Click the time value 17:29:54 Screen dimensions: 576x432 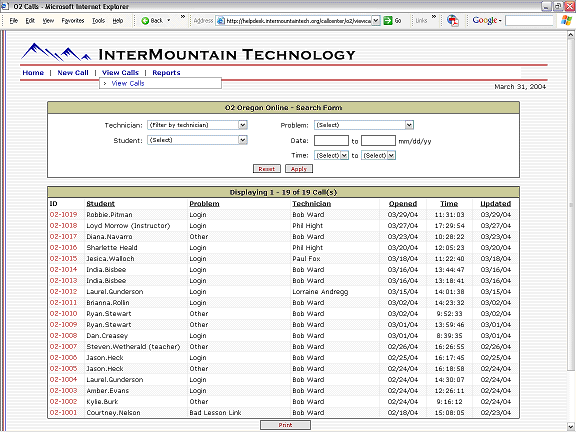click(x=449, y=226)
